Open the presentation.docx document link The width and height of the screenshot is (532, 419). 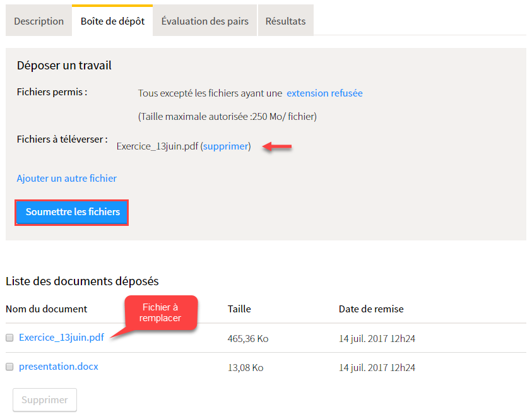click(x=58, y=367)
